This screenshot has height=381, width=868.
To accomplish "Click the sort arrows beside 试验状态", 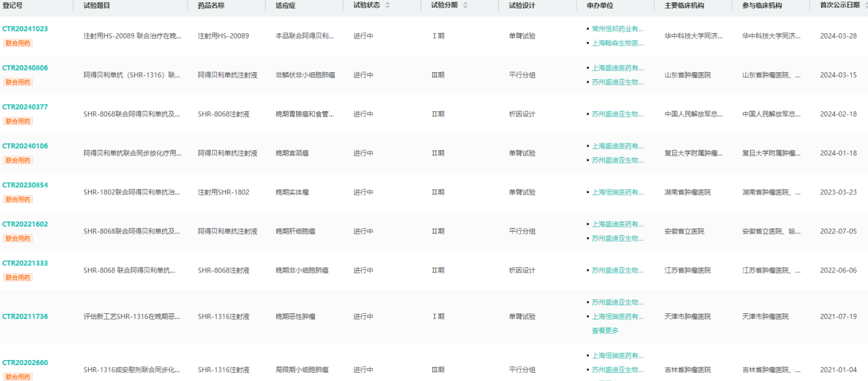I will 387,5.
